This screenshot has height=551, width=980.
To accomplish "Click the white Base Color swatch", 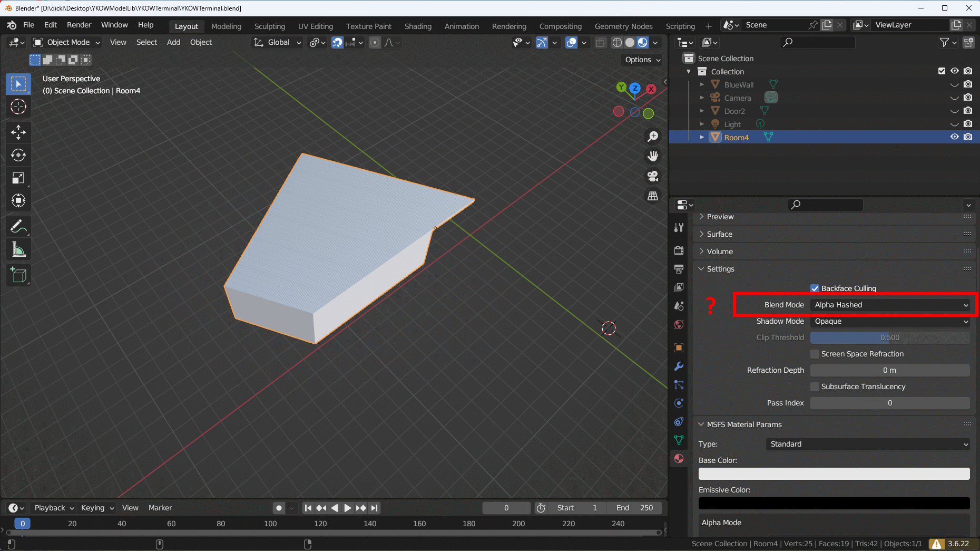I will [834, 474].
